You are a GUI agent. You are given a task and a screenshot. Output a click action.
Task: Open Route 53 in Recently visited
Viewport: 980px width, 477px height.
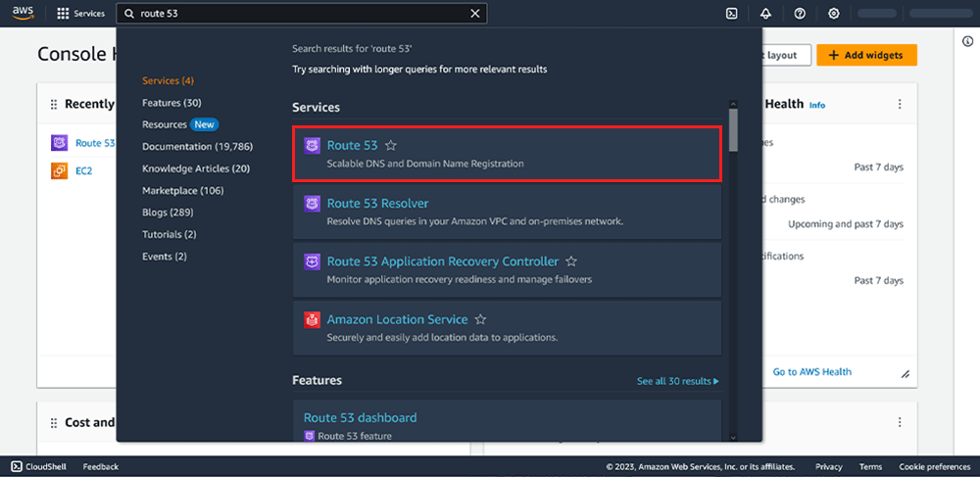click(x=95, y=143)
